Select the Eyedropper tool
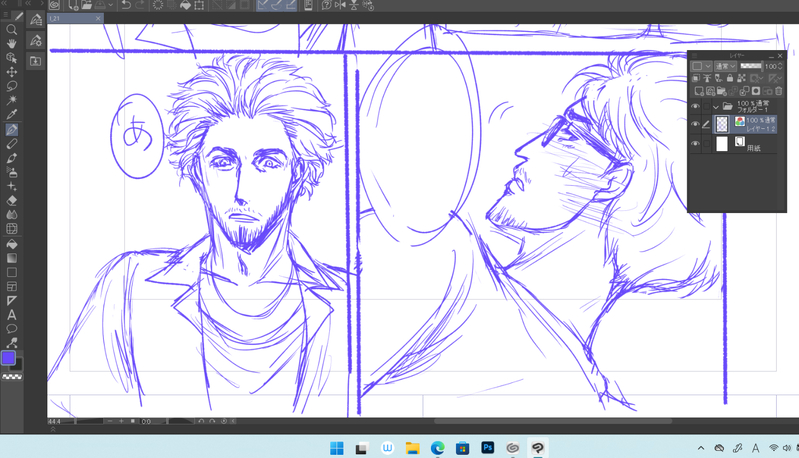The height and width of the screenshot is (458, 799). tap(11, 114)
